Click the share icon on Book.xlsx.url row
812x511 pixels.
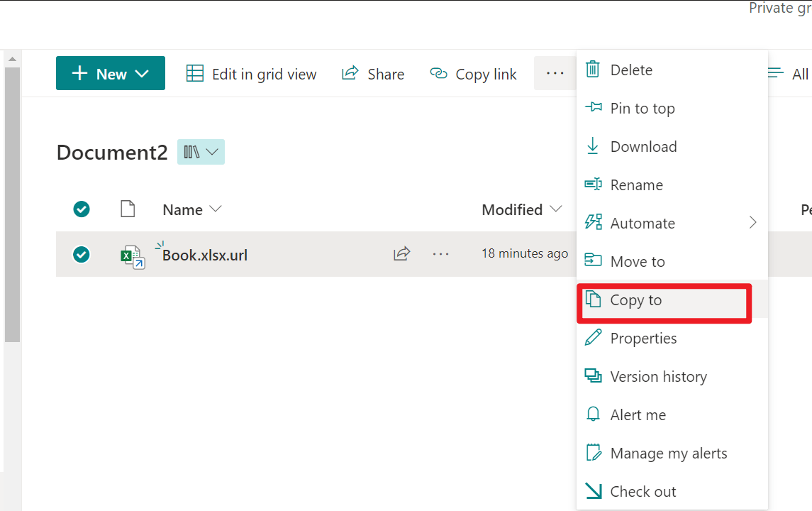click(x=402, y=253)
